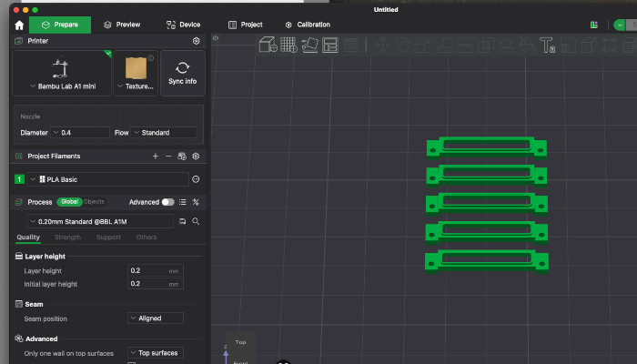Click the Add object cube icon

point(268,45)
